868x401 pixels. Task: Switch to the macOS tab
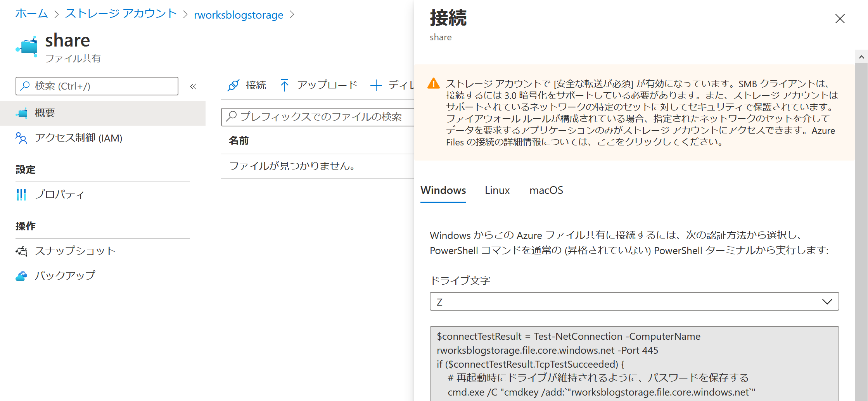click(546, 190)
